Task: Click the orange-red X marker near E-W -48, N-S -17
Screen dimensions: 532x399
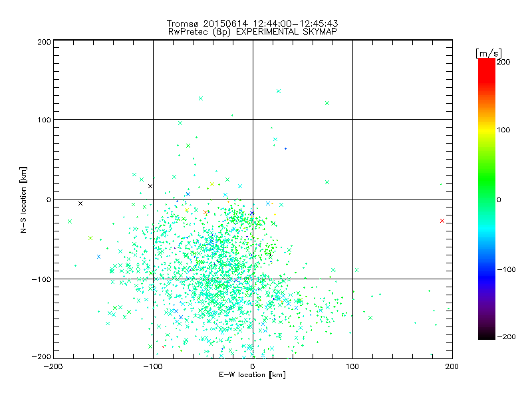Action: pyautogui.click(x=205, y=212)
